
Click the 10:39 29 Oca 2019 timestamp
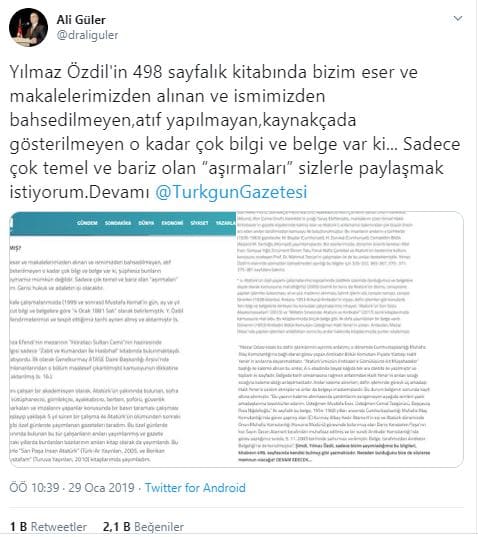click(72, 488)
